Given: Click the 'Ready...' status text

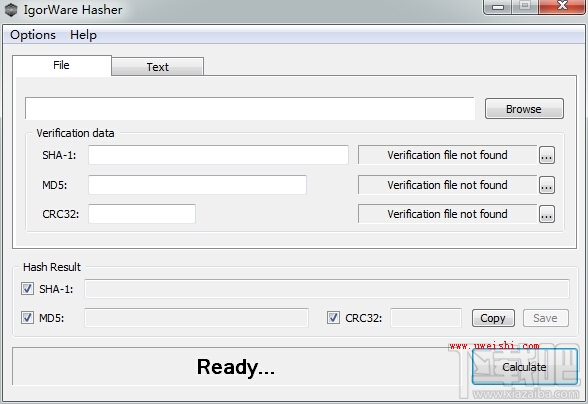Looking at the screenshot, I should (x=236, y=367).
